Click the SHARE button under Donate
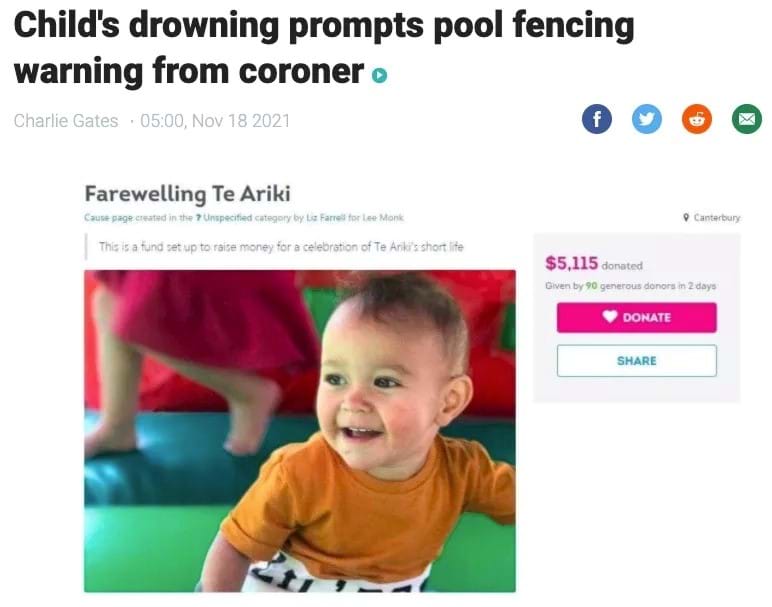The image size is (772, 607). coord(637,361)
